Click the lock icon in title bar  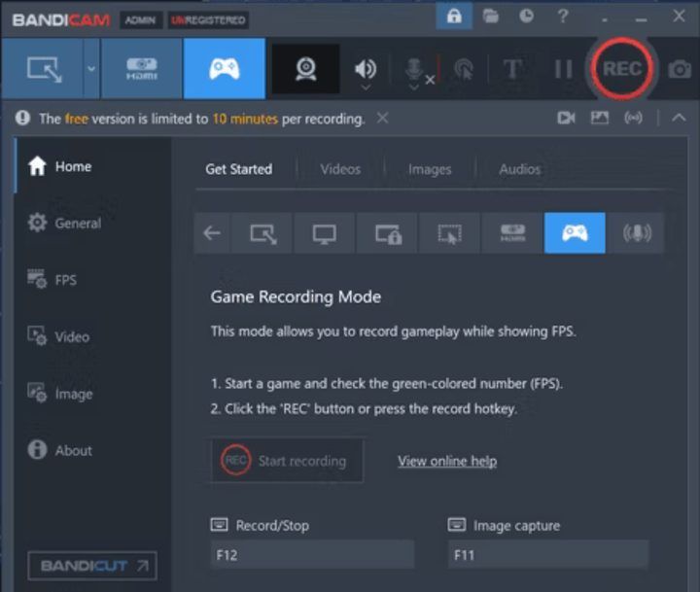pos(454,17)
